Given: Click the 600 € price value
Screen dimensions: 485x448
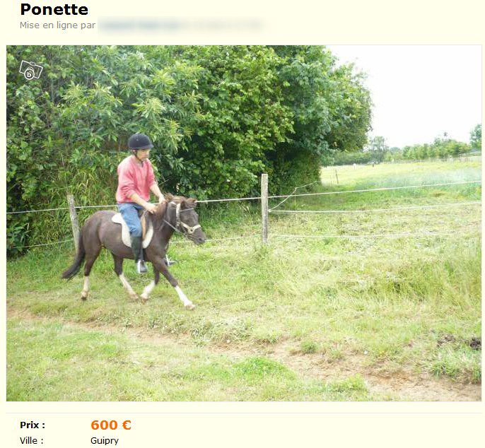Looking at the screenshot, I should click(111, 425).
